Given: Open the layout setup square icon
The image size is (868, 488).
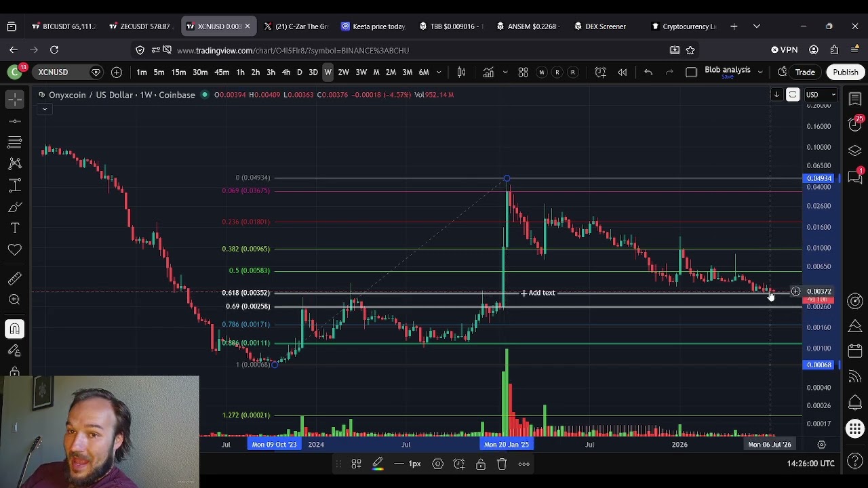Looking at the screenshot, I should pyautogui.click(x=691, y=72).
